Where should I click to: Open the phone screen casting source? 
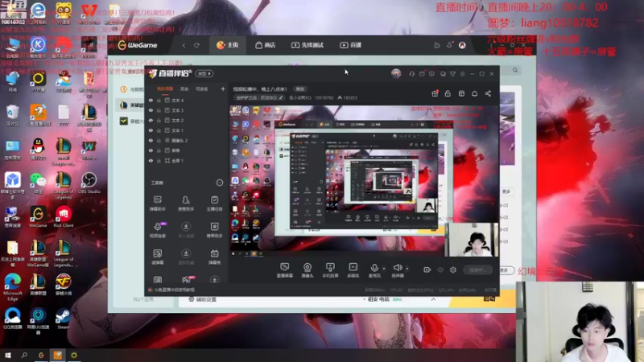(330, 270)
